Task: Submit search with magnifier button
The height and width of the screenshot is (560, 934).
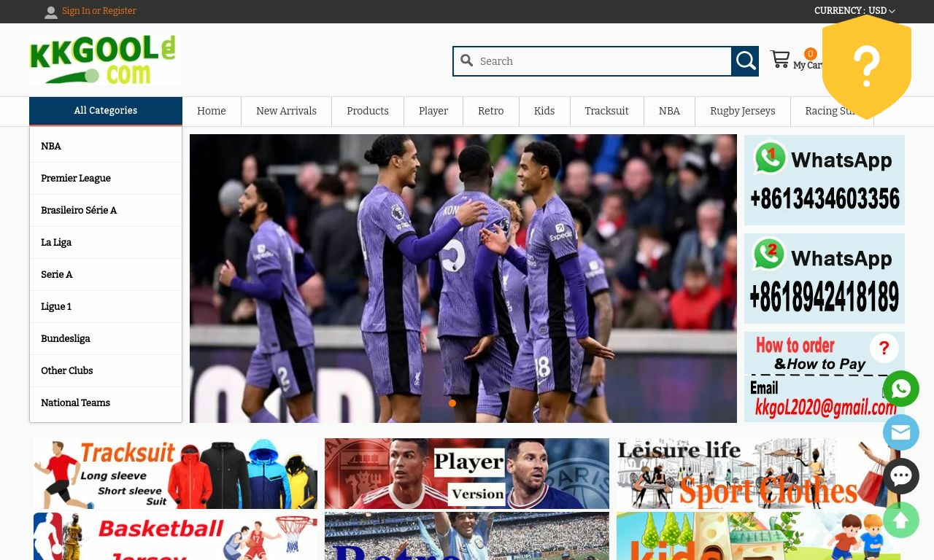Action: [745, 61]
